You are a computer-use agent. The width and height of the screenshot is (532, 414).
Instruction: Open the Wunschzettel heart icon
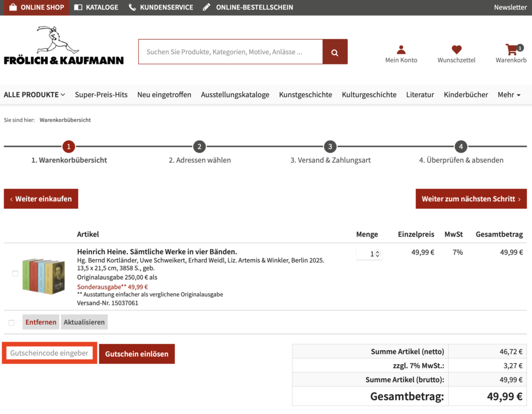(x=456, y=48)
